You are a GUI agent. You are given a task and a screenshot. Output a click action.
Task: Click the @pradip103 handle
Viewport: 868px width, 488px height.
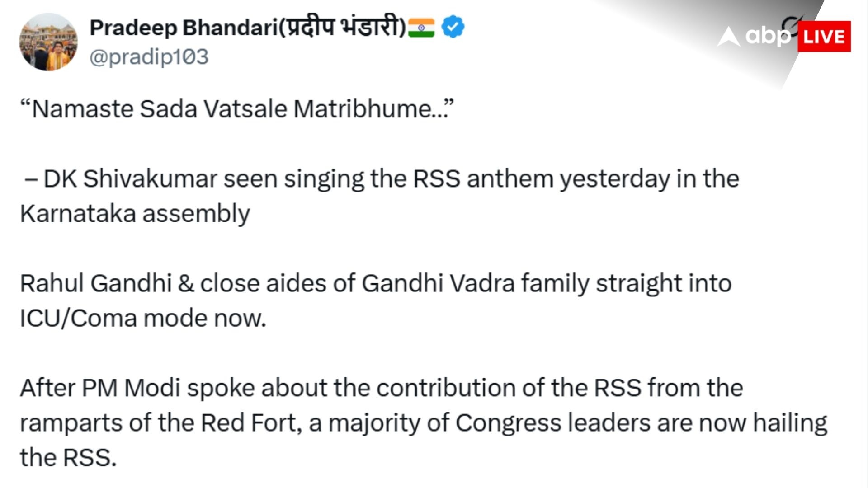149,57
